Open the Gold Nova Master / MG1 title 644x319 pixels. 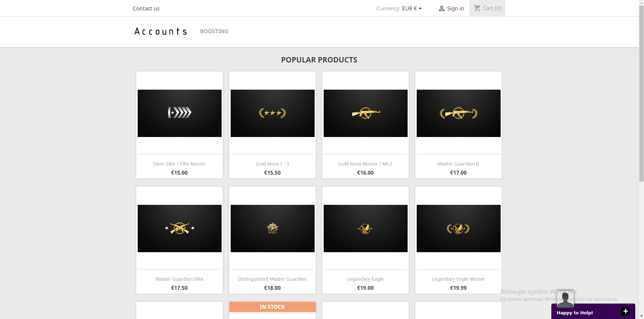click(x=365, y=164)
